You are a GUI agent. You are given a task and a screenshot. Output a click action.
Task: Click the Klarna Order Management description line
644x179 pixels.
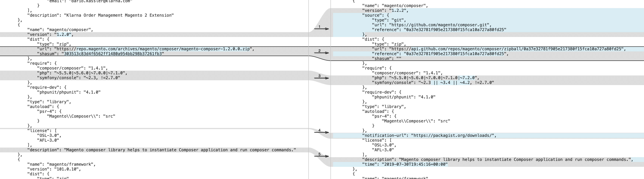pos(101,15)
